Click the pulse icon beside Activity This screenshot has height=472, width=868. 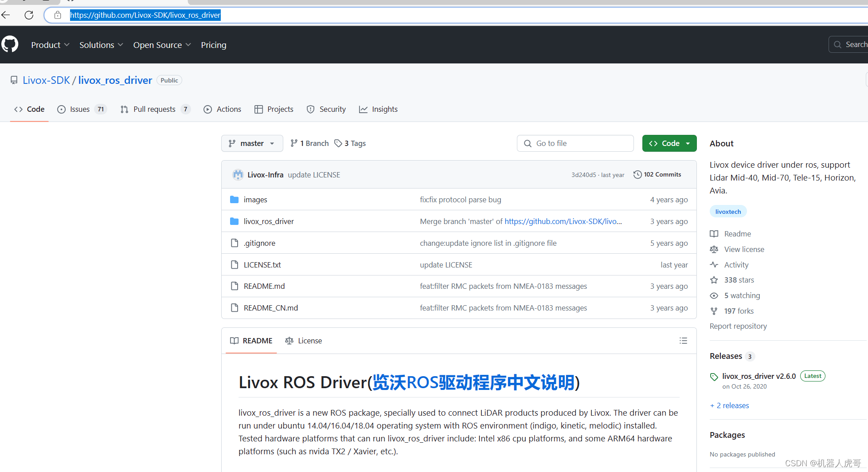pos(714,264)
